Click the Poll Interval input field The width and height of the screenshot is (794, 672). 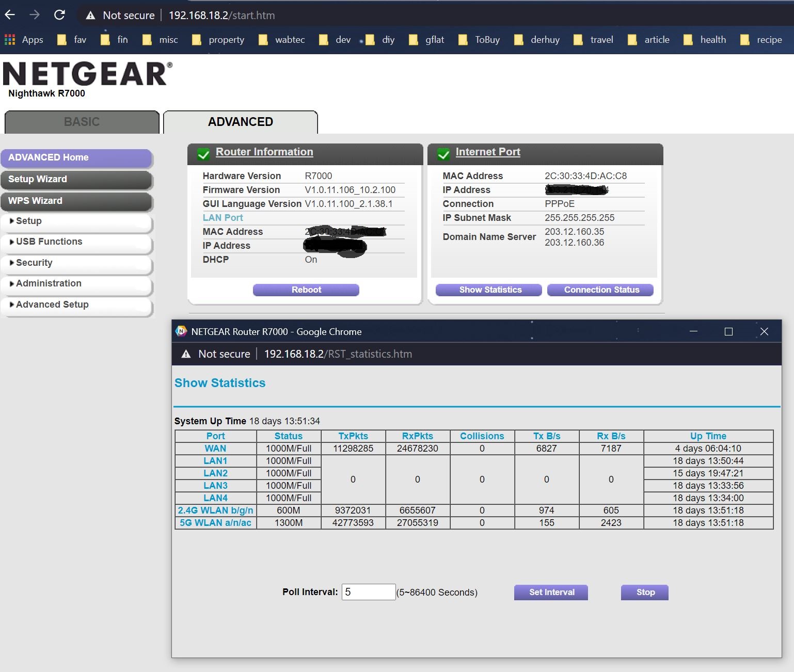click(x=368, y=592)
